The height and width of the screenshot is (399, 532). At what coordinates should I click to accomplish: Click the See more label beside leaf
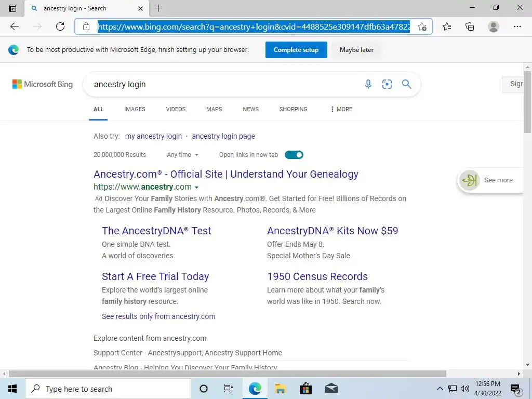coord(498,180)
